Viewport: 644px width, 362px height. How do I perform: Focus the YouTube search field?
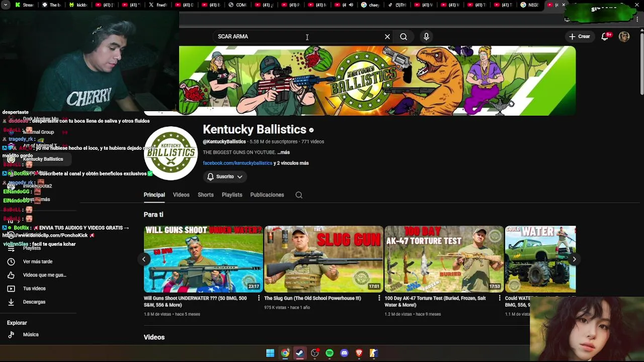[x=299, y=37]
